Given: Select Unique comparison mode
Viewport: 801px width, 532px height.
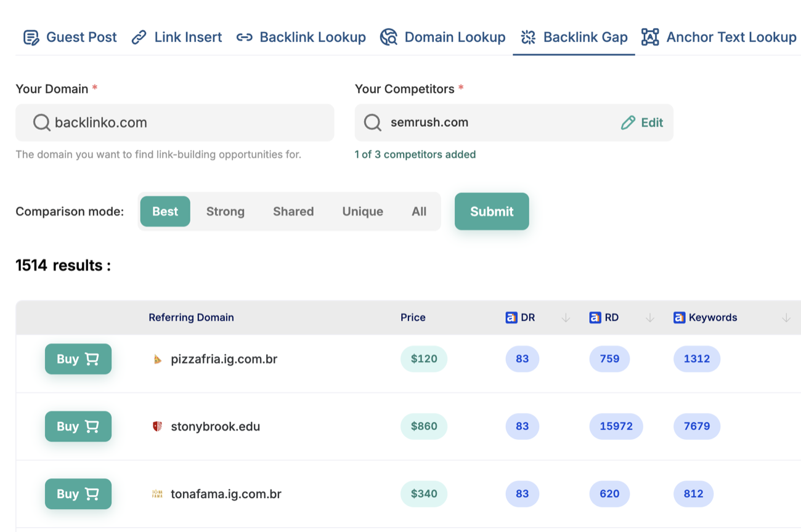Looking at the screenshot, I should (363, 211).
